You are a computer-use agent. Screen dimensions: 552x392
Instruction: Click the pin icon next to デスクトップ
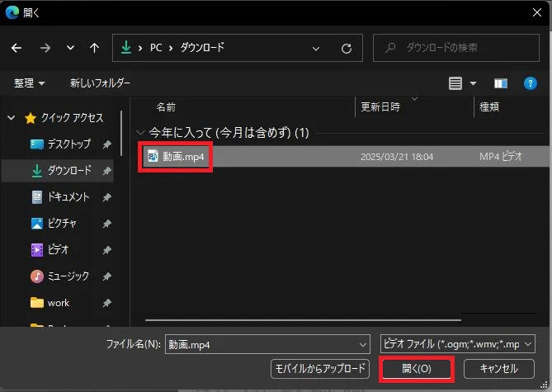[x=106, y=144]
